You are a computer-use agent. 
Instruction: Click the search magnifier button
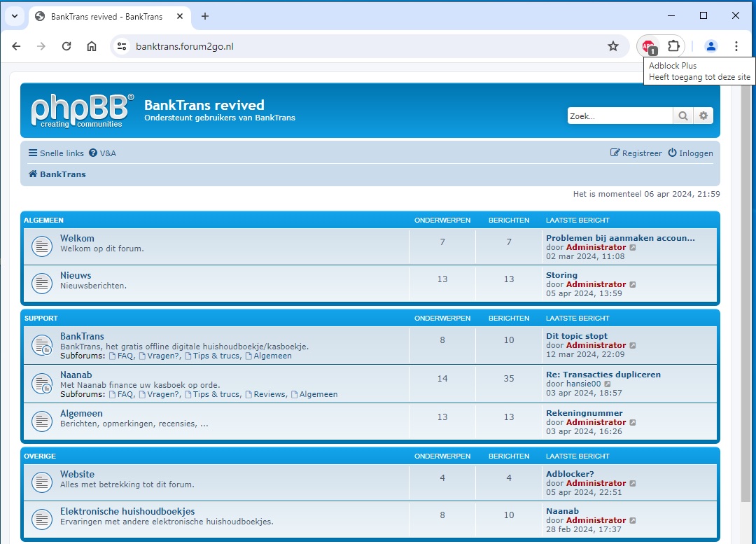(682, 116)
